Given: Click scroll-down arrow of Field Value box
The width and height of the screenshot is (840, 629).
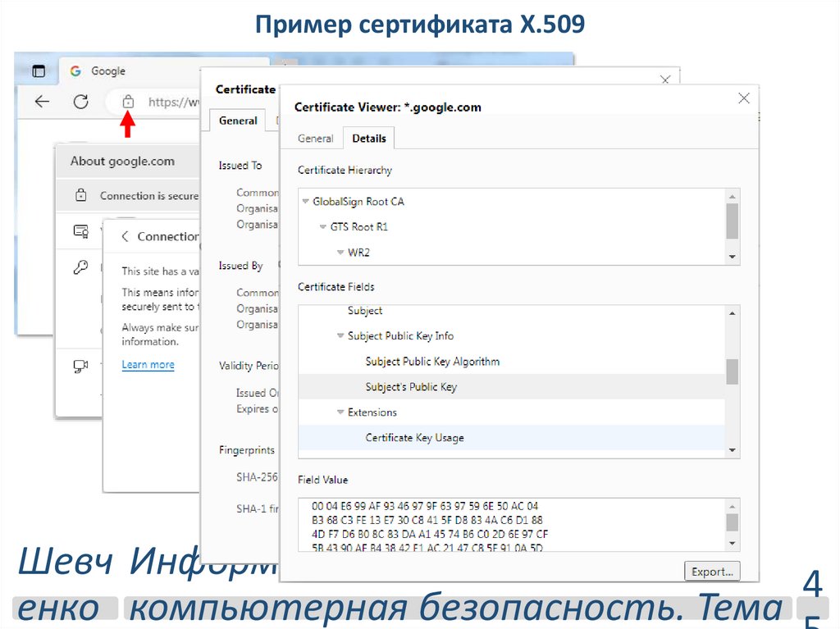Looking at the screenshot, I should click(733, 544).
